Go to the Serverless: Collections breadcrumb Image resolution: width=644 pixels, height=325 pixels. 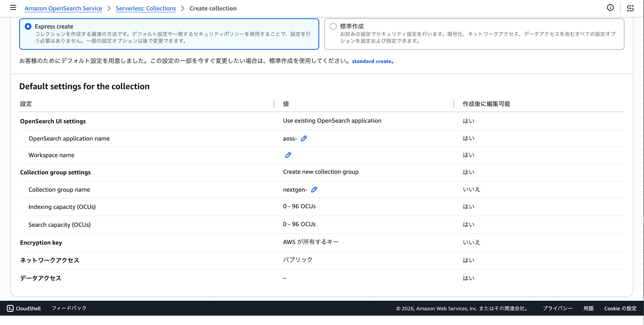point(146,8)
